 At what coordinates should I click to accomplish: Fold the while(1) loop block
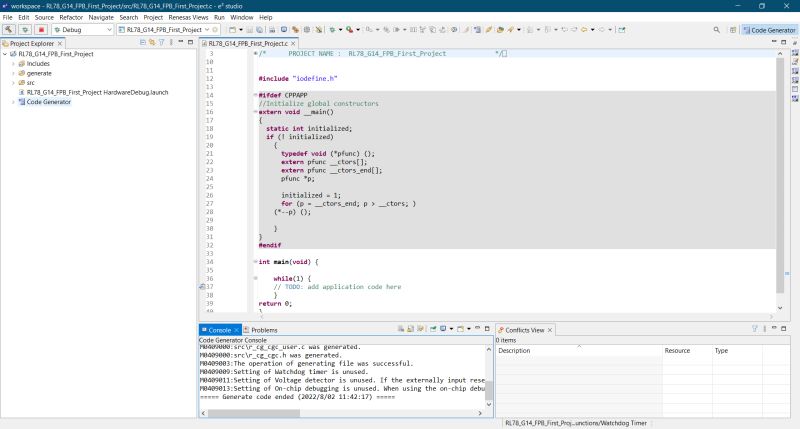[255, 279]
